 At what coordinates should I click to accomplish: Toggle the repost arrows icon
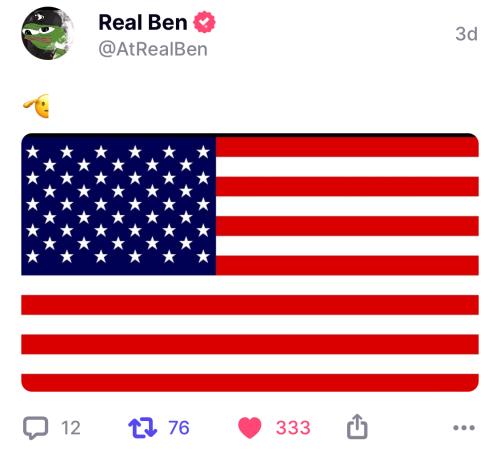[142, 427]
